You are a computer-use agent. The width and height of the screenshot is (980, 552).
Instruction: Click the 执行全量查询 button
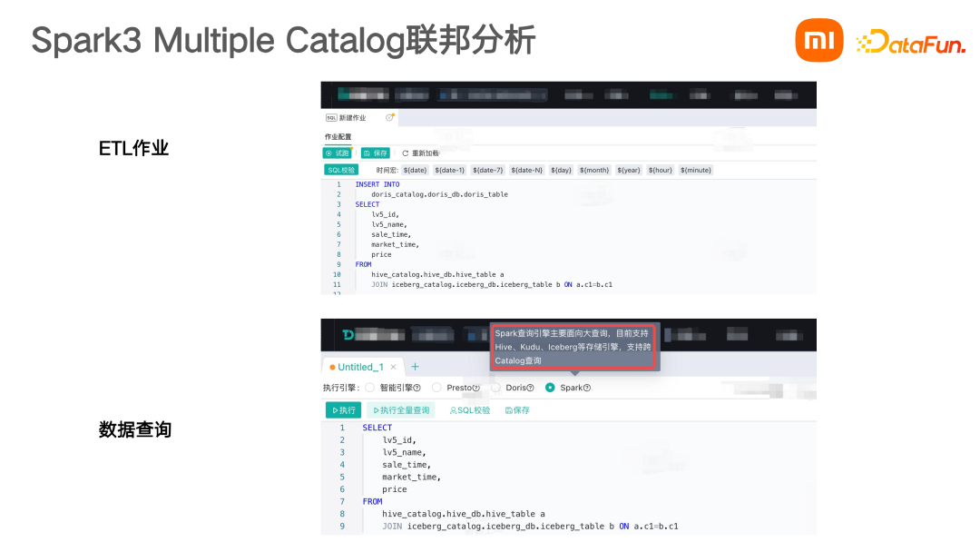400,410
